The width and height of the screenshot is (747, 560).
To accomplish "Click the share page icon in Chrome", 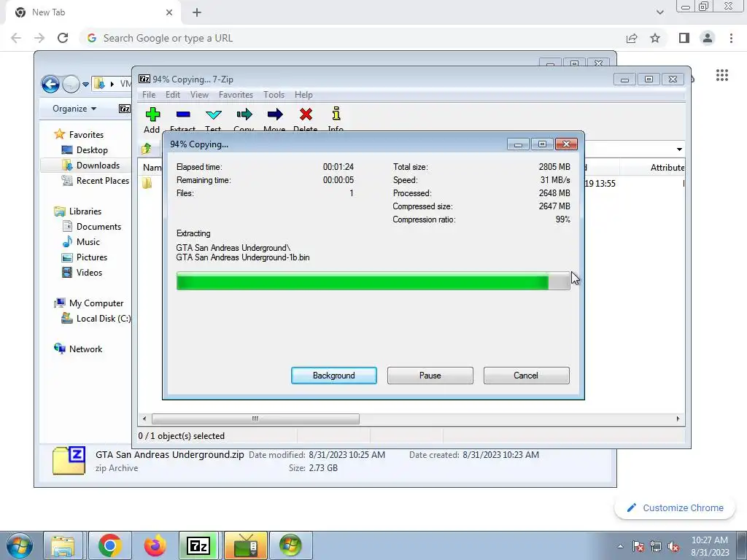I will click(x=632, y=38).
